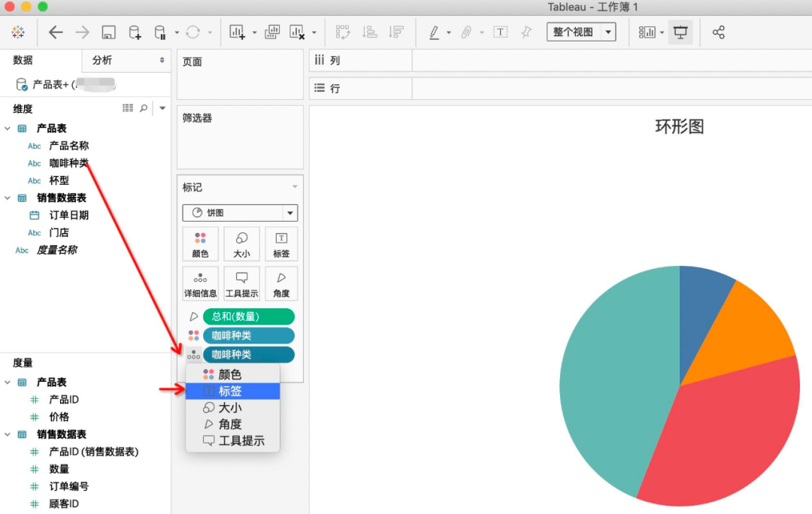Switch to the 分析 tab

102,60
